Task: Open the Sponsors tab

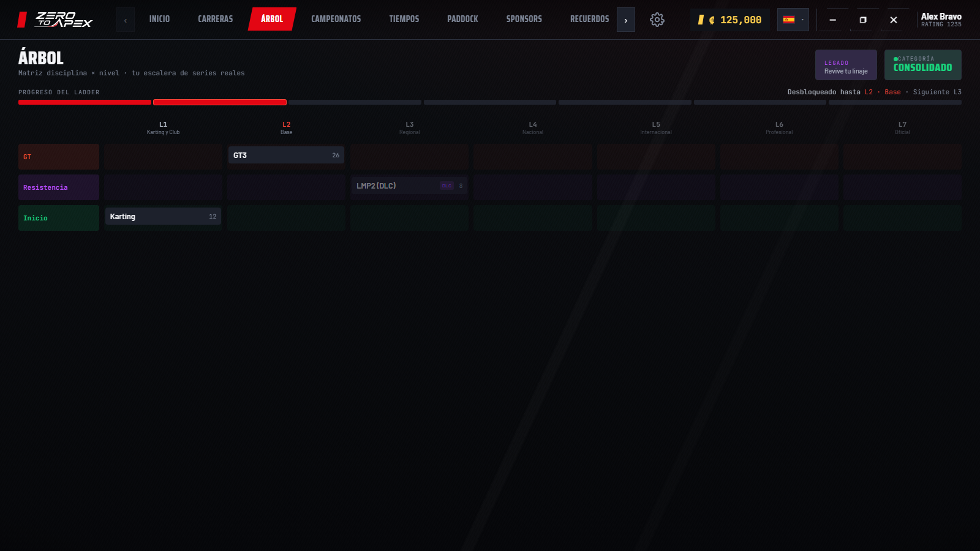Action: 524,19
